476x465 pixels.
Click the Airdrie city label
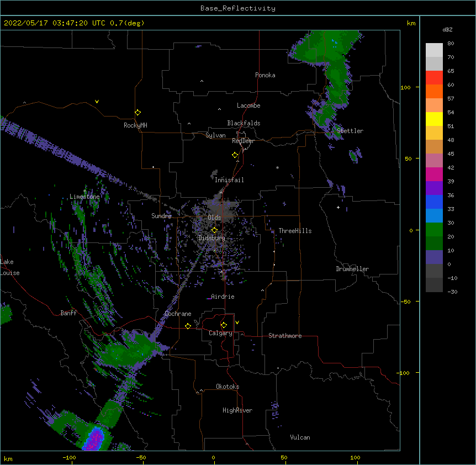click(223, 297)
